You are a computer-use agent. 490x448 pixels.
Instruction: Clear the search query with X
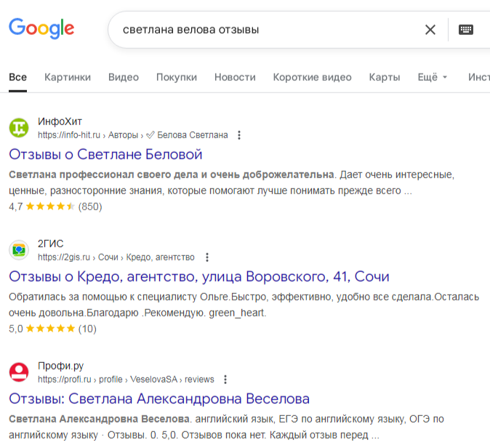coord(430,30)
